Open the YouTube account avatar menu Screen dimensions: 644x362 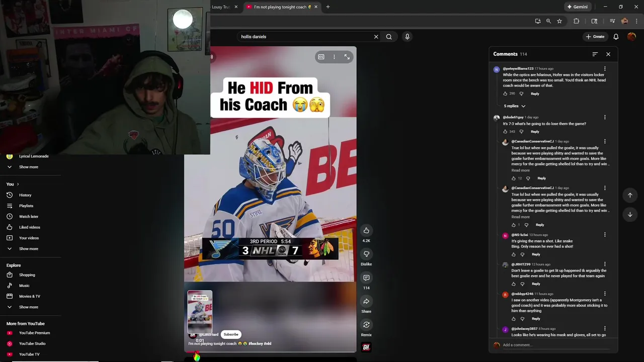point(631,37)
